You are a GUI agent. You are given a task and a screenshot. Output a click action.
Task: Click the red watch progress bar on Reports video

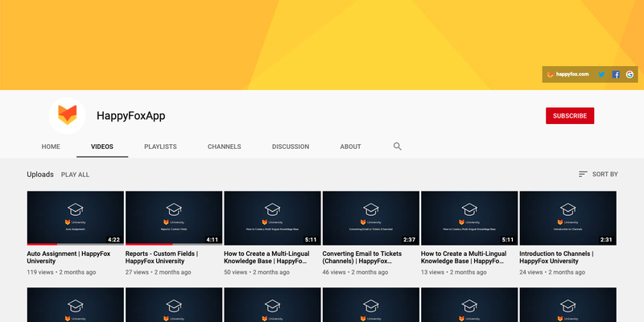pos(149,245)
